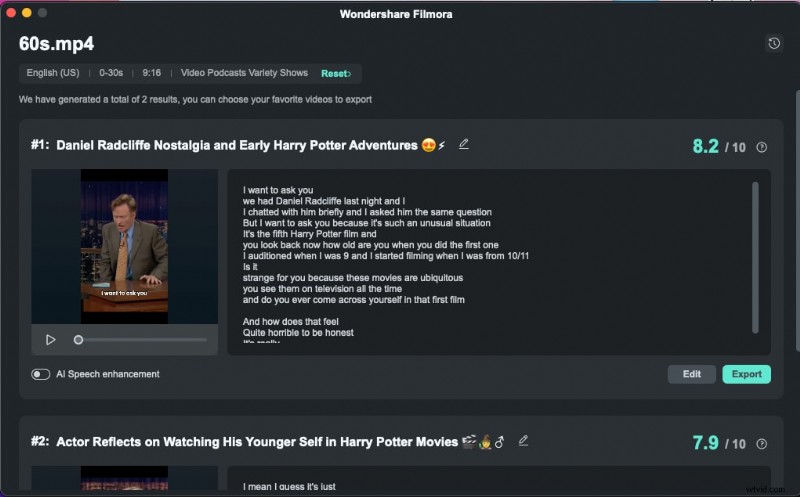Open help icon beside the 8.2 score
This screenshot has width=800, height=497.
(x=762, y=147)
